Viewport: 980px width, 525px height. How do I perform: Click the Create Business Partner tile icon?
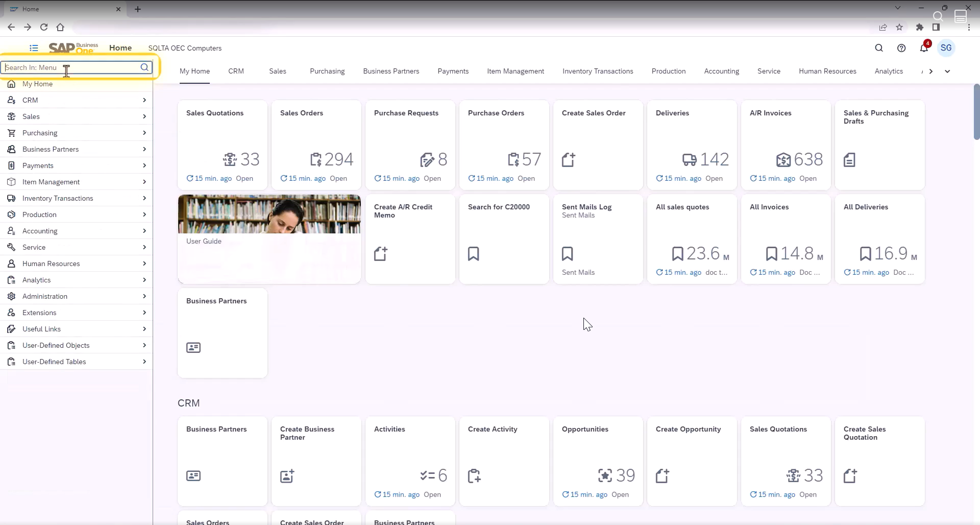coord(287,476)
